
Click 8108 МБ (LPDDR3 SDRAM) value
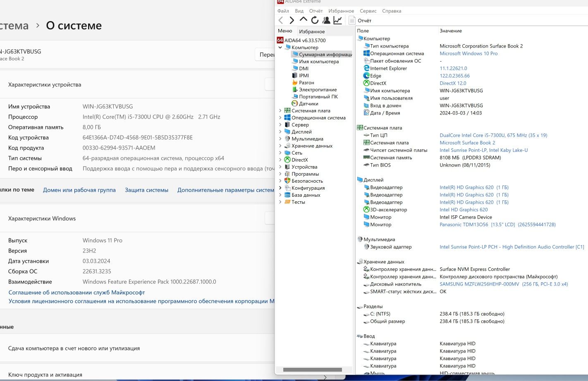click(x=470, y=157)
